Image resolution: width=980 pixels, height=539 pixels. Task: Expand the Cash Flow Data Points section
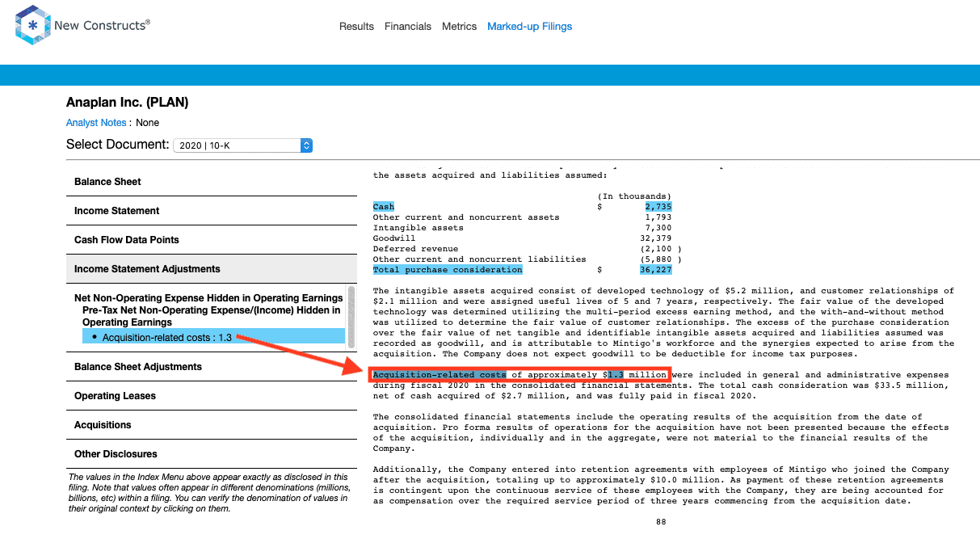coord(212,240)
